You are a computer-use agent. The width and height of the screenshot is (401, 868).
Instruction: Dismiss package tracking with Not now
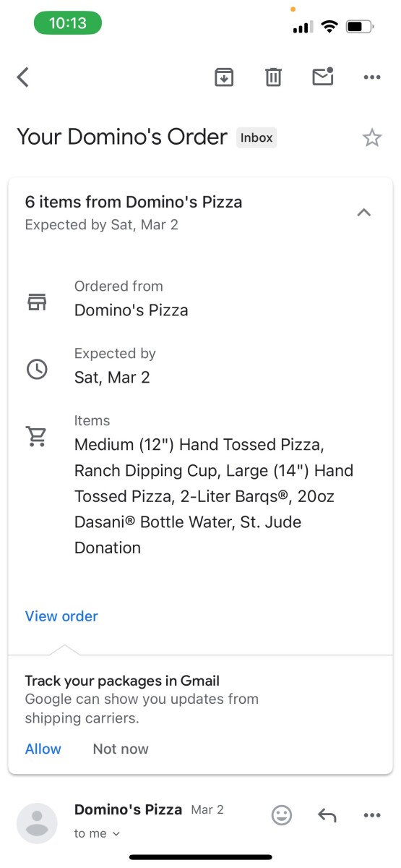[x=121, y=749]
